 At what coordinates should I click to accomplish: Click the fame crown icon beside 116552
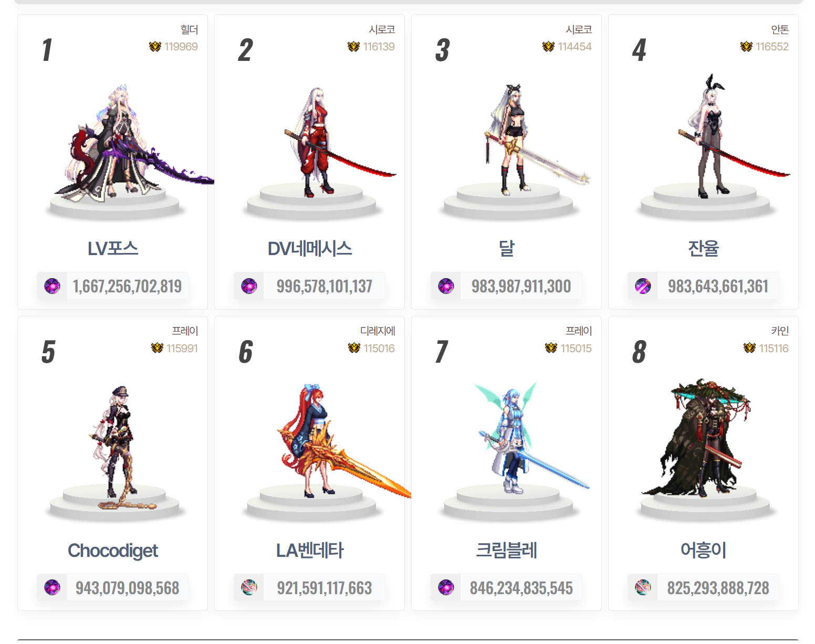(746, 47)
